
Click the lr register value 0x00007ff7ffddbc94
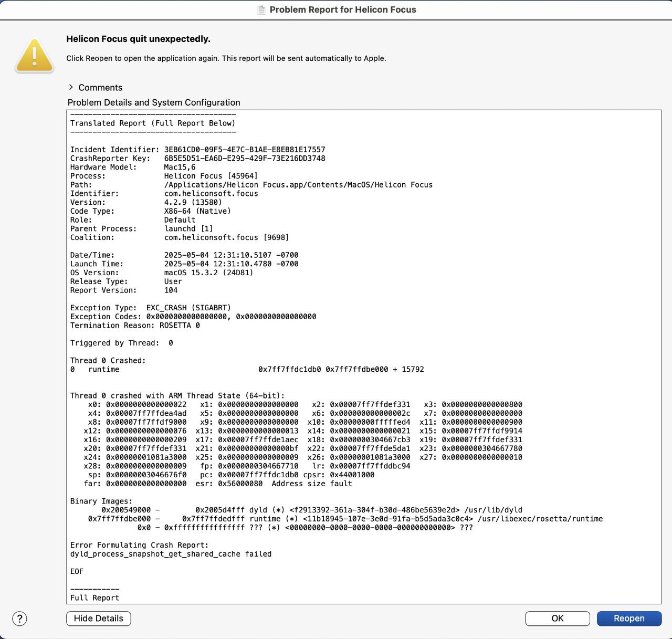coord(370,466)
